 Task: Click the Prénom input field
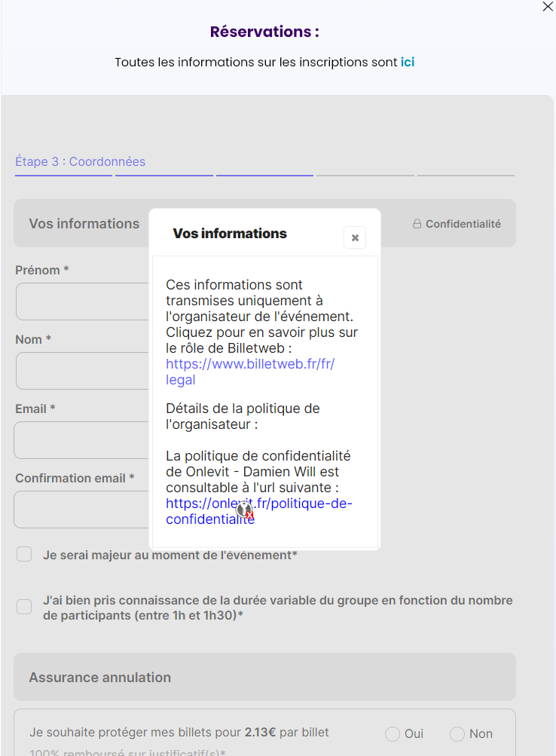83,301
